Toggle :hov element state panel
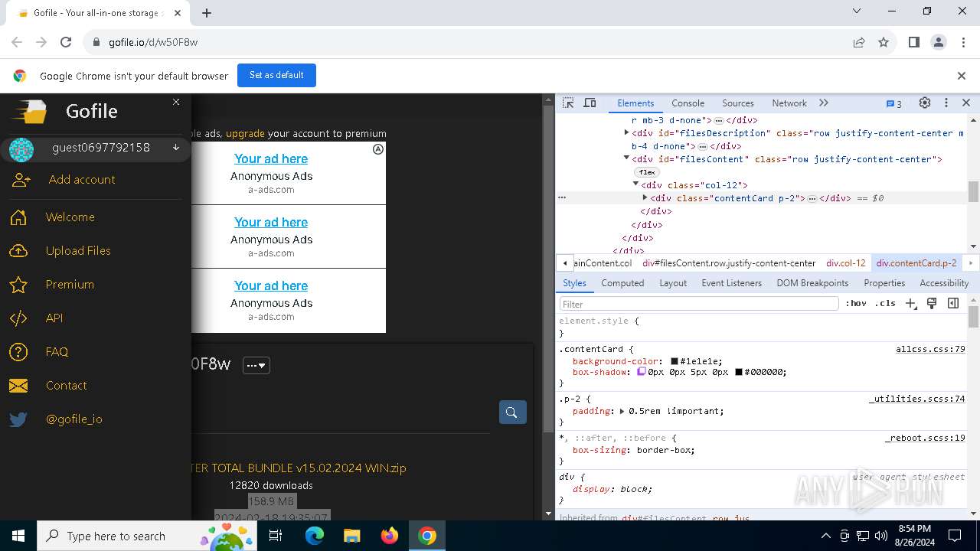The height and width of the screenshot is (551, 980). point(856,304)
